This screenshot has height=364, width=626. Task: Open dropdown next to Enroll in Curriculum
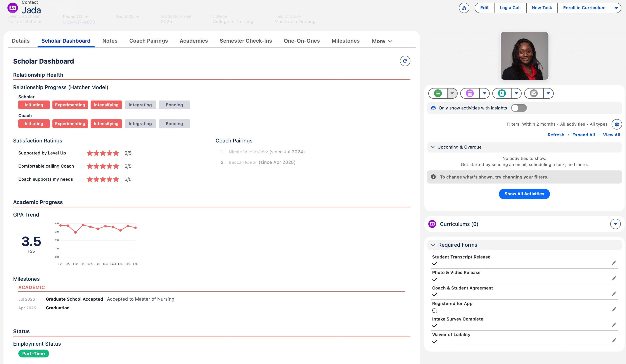[x=616, y=8]
